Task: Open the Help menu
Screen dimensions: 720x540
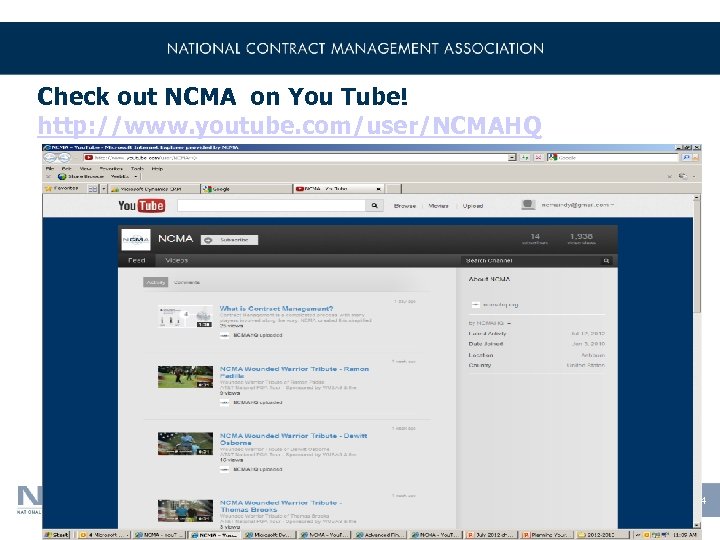Action: point(157,169)
